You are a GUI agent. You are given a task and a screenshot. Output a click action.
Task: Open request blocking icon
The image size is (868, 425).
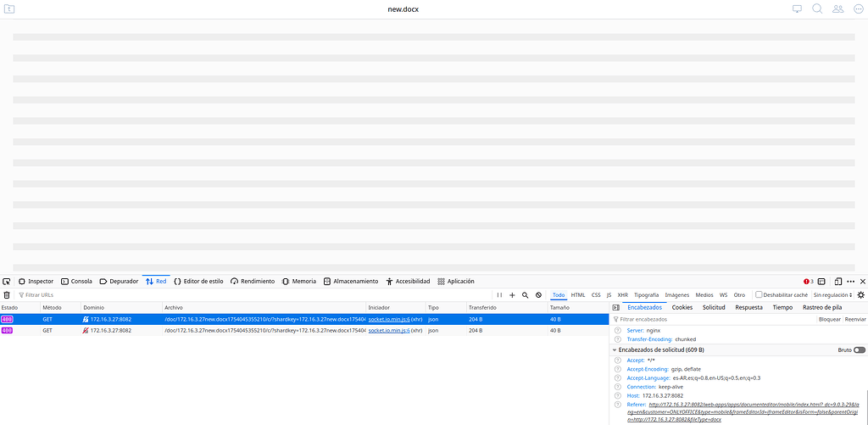538,295
